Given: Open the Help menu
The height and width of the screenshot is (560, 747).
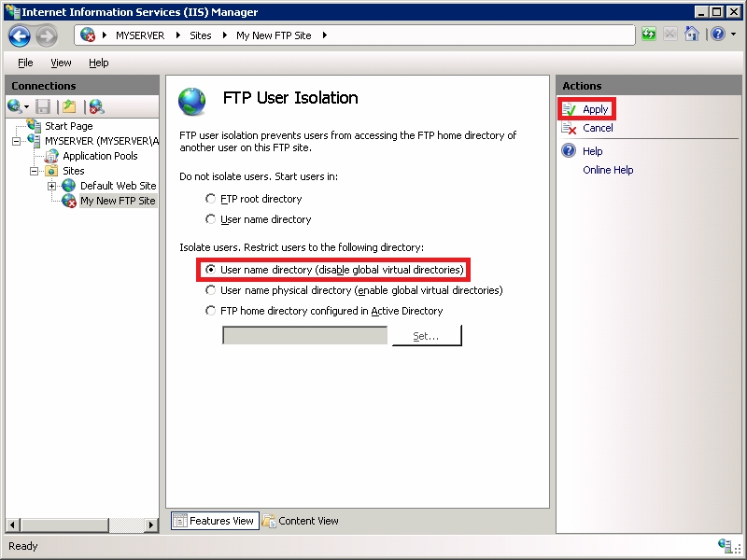Looking at the screenshot, I should tap(99, 63).
